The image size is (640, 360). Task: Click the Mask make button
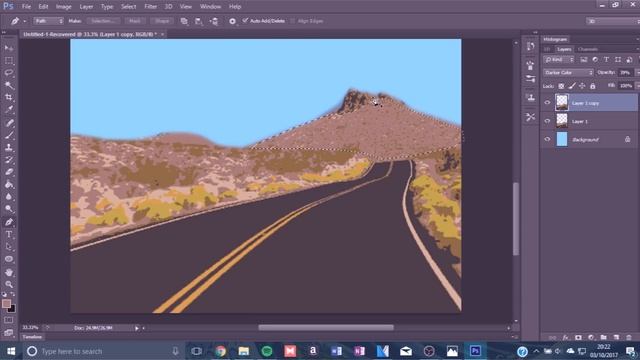135,21
